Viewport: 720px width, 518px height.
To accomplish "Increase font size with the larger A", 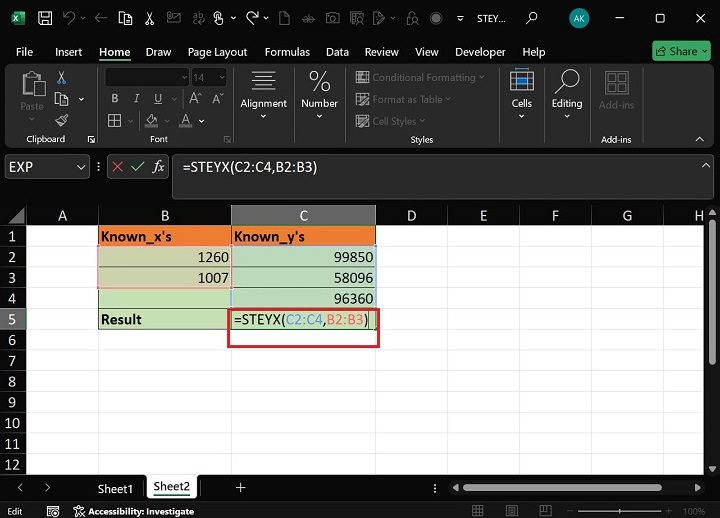I will (195, 98).
